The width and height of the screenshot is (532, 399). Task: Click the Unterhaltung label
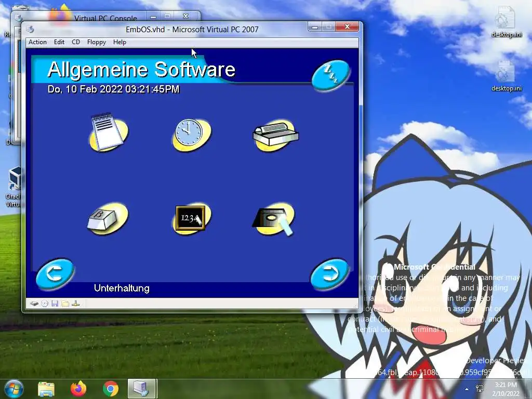122,288
